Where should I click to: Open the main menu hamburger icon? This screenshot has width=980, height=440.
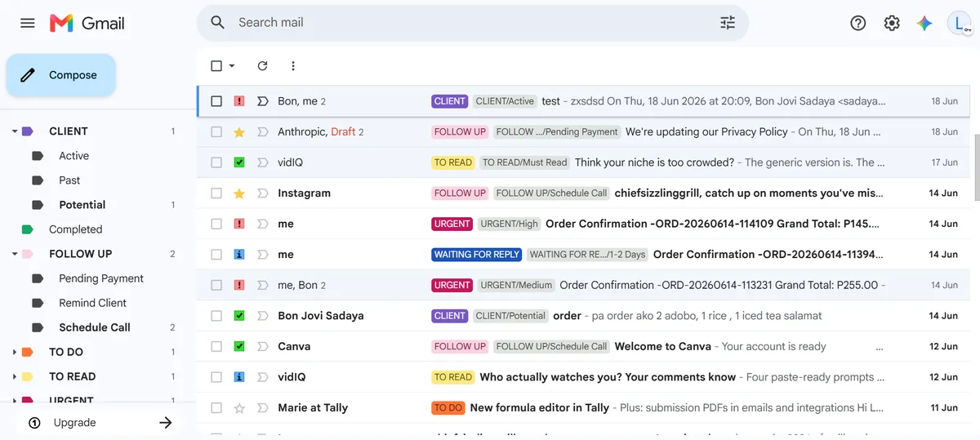tap(28, 23)
